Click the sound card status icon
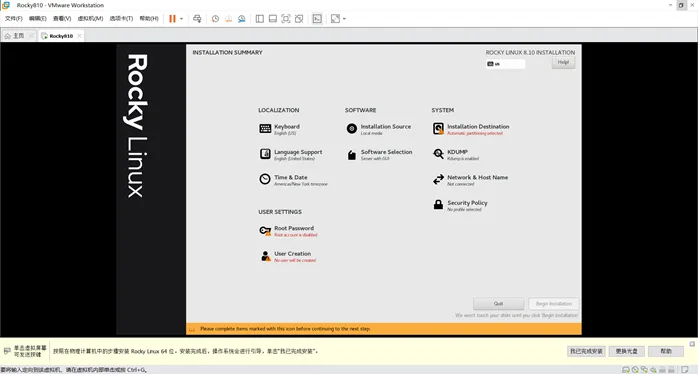This screenshot has height=374, width=698. point(653,370)
